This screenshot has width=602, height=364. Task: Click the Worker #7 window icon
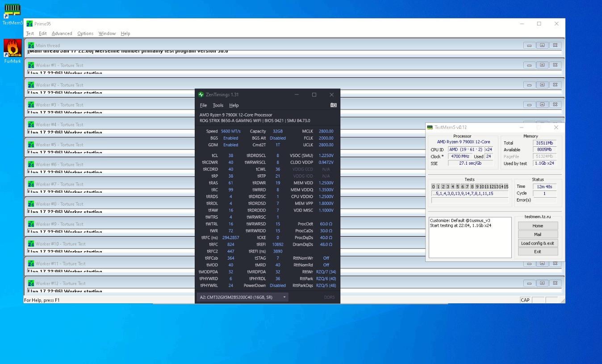coord(31,184)
